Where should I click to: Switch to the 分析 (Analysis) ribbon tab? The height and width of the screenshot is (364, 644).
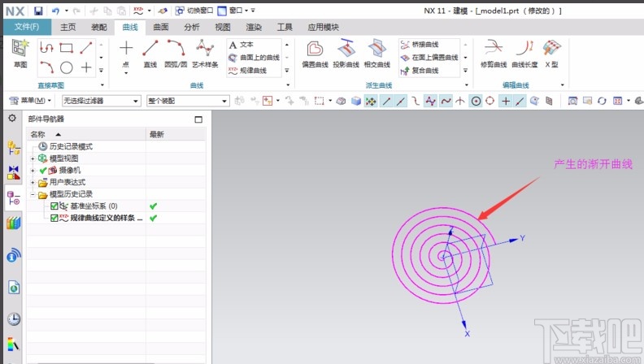coord(192,27)
